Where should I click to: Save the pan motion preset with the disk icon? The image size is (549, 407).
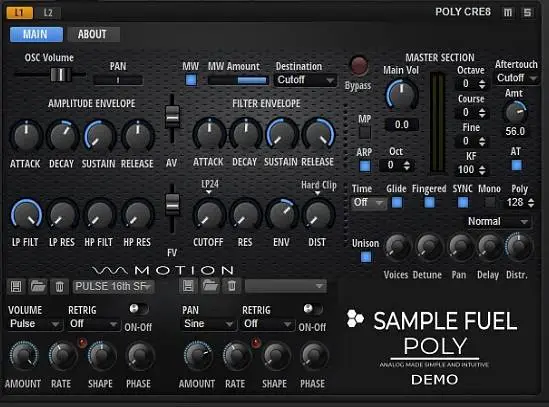coord(188,286)
